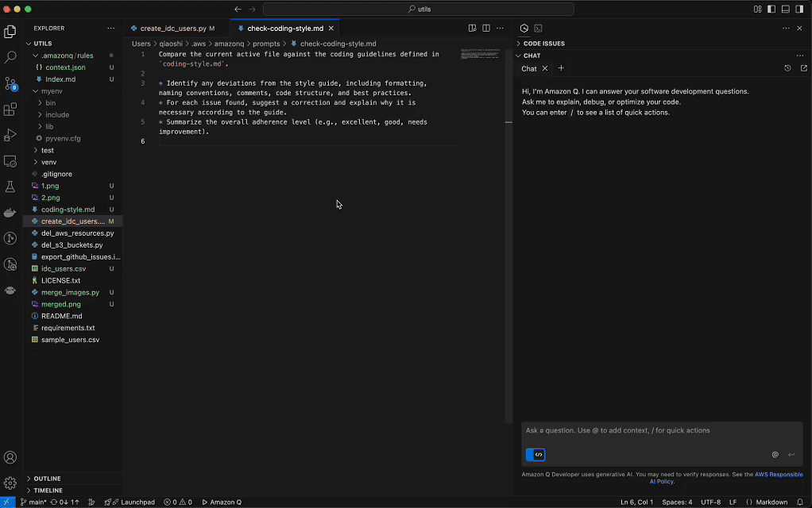Split the editor right
Image resolution: width=812 pixels, height=508 pixels.
click(x=485, y=29)
